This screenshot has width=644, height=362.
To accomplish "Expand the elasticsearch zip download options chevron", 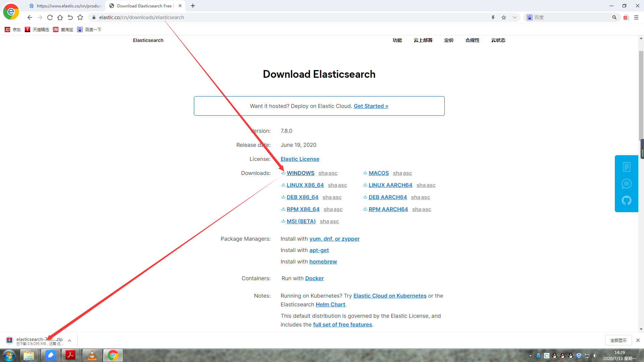I will 69,341.
